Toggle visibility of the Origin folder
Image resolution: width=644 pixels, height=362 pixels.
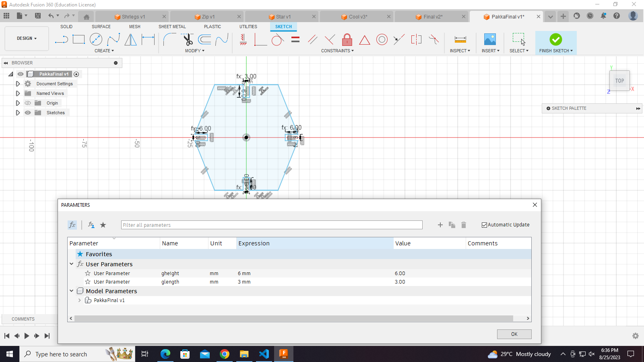click(x=27, y=103)
